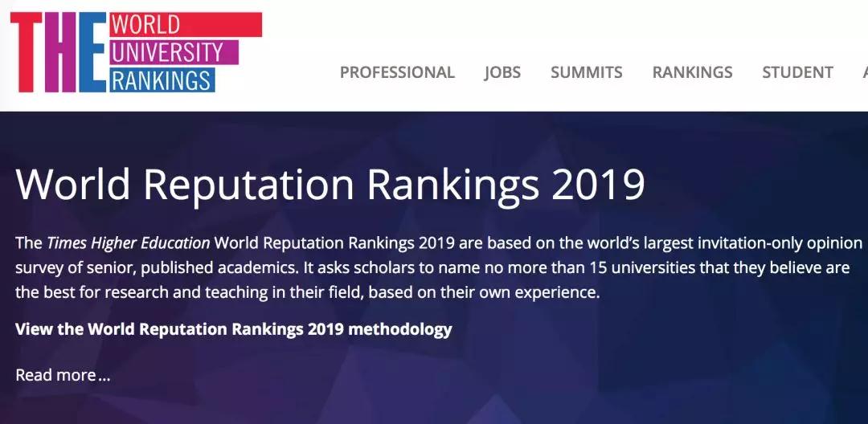The height and width of the screenshot is (424, 868).
Task: Click the purple H letter of logo
Action: (x=60, y=52)
